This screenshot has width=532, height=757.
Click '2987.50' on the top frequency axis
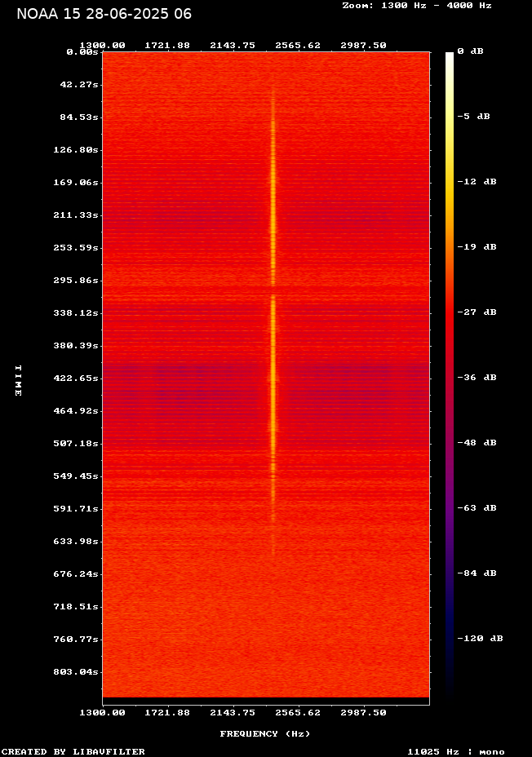pyautogui.click(x=363, y=46)
